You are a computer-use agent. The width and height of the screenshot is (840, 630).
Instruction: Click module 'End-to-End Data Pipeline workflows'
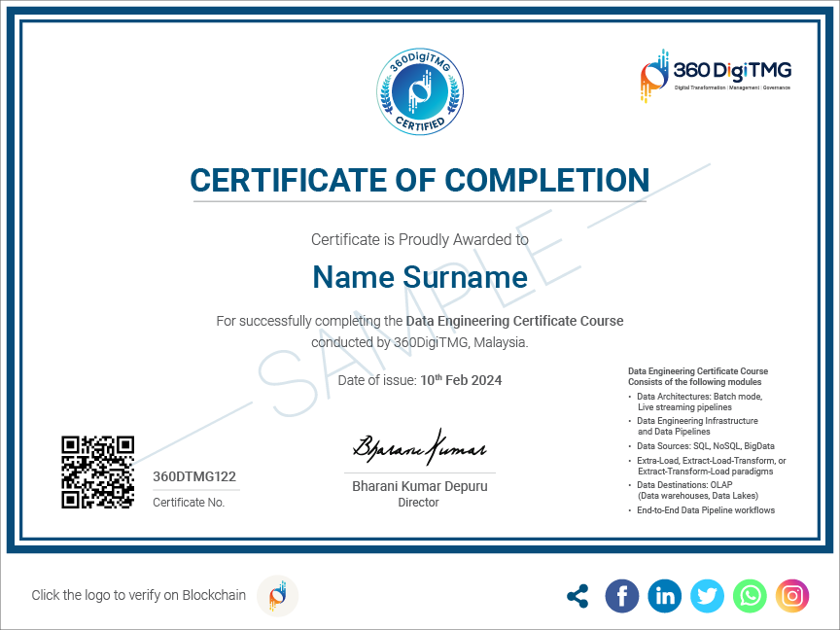706,510
